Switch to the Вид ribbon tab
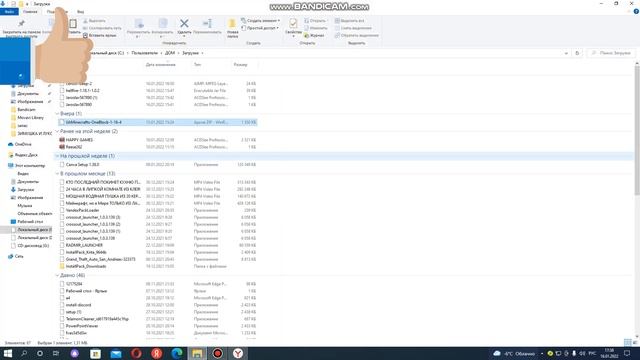This screenshot has height=360, width=640. click(81, 12)
